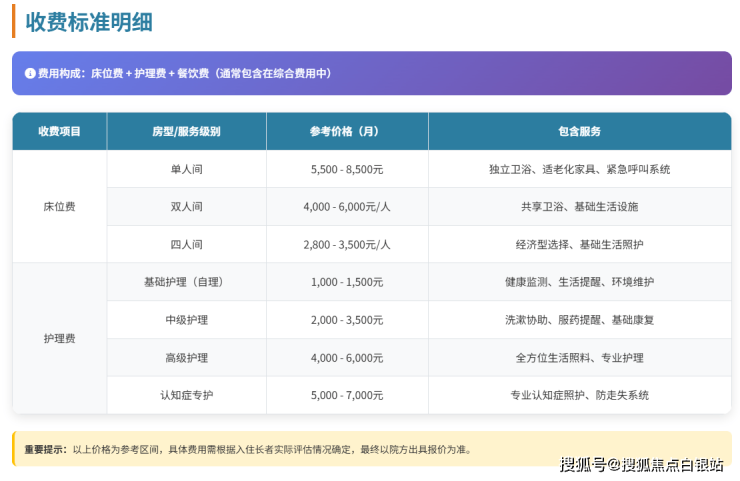
Task: Select the 5,000 - 7,000元 price cell
Action: tap(346, 395)
